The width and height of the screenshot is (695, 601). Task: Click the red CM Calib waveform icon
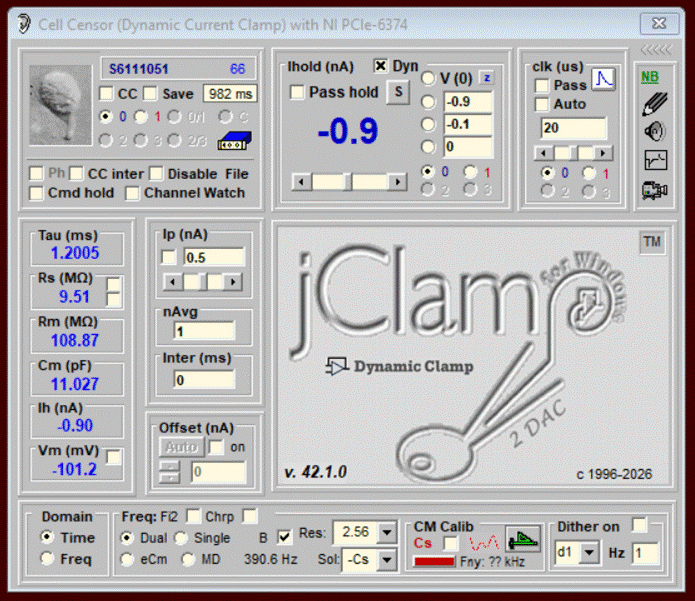(484, 543)
